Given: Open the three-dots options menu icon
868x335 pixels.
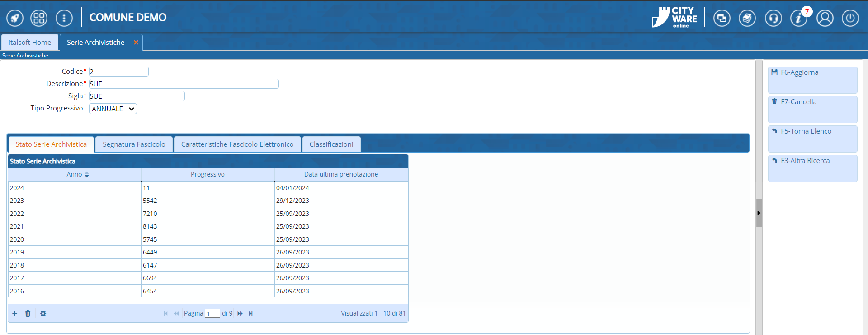Looking at the screenshot, I should coord(64,18).
